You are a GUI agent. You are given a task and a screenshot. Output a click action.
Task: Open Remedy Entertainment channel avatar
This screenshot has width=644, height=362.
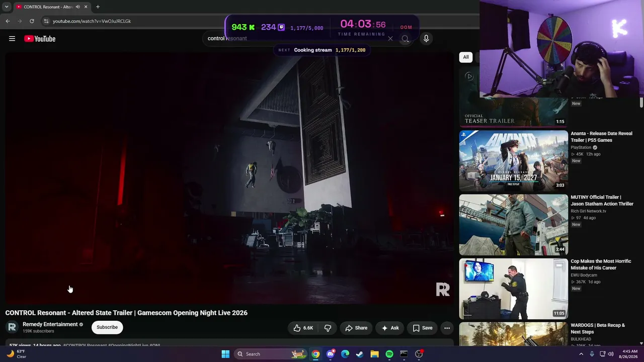tap(12, 327)
